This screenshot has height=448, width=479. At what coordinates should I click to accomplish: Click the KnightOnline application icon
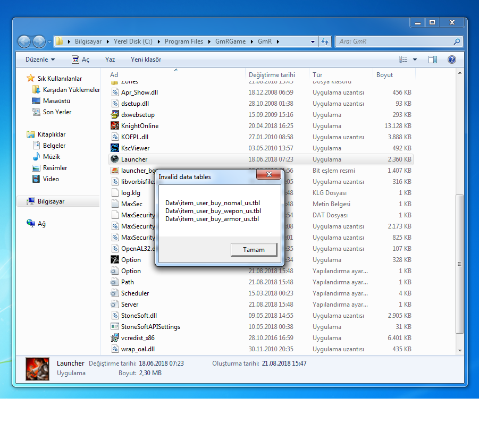(x=115, y=126)
